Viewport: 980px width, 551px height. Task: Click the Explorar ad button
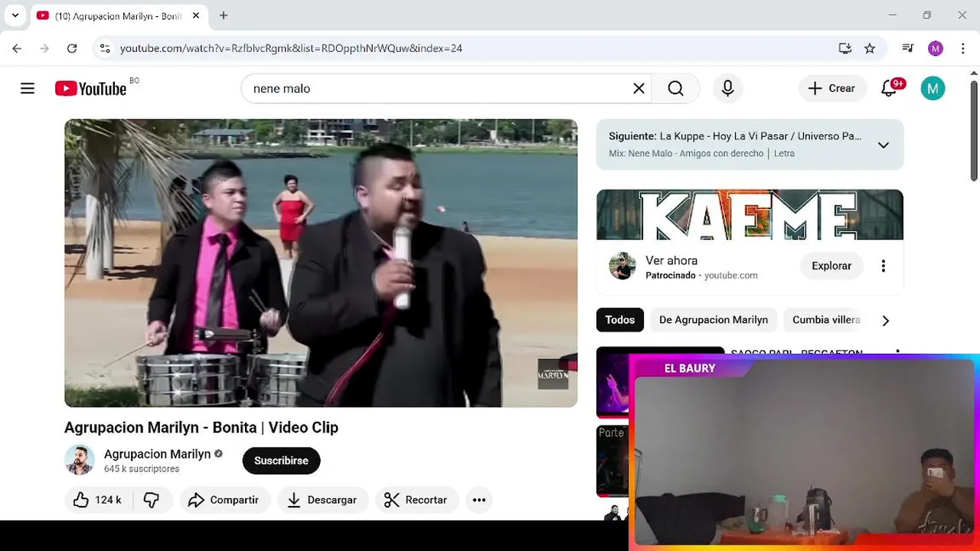click(x=831, y=266)
